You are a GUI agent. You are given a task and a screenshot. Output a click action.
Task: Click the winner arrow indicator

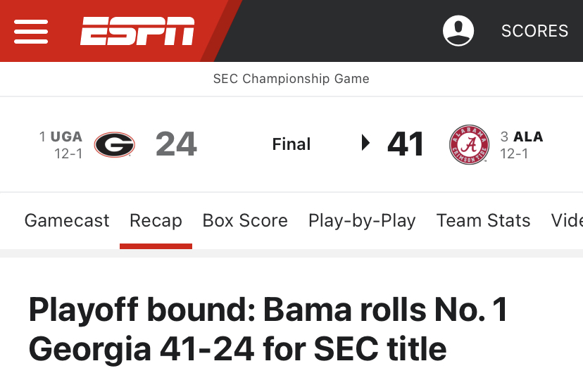[366, 143]
